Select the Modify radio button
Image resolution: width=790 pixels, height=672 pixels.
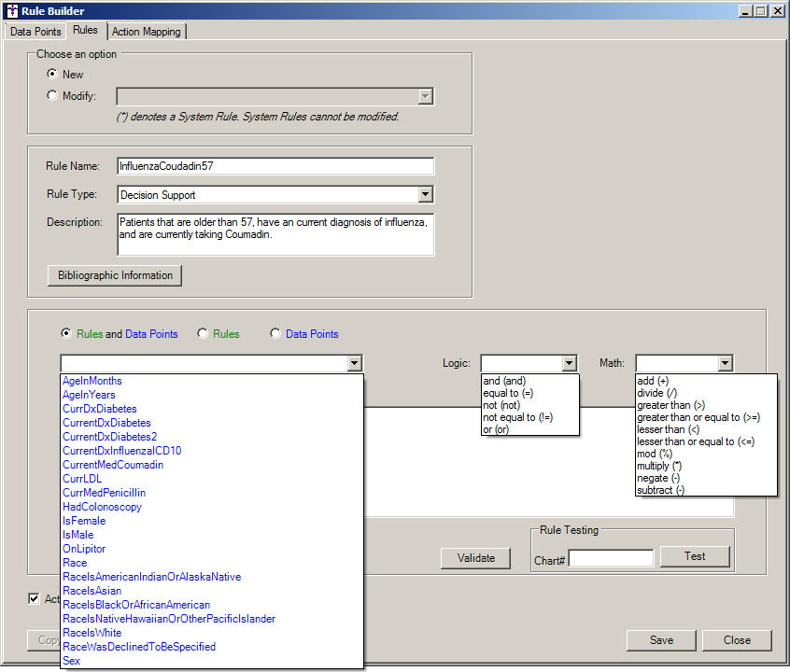[x=52, y=95]
